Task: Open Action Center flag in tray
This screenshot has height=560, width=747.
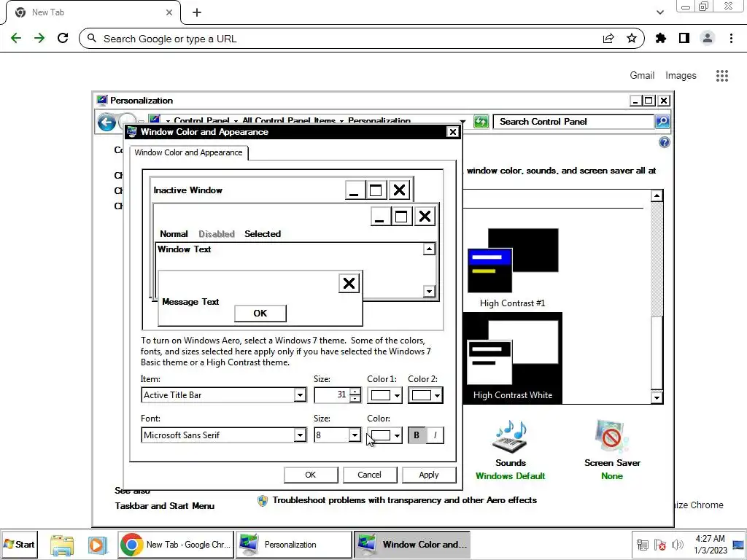Action: 659,545
